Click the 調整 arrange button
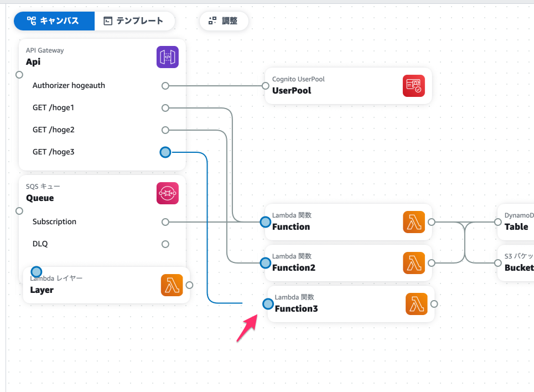This screenshot has height=392, width=534. tap(224, 21)
